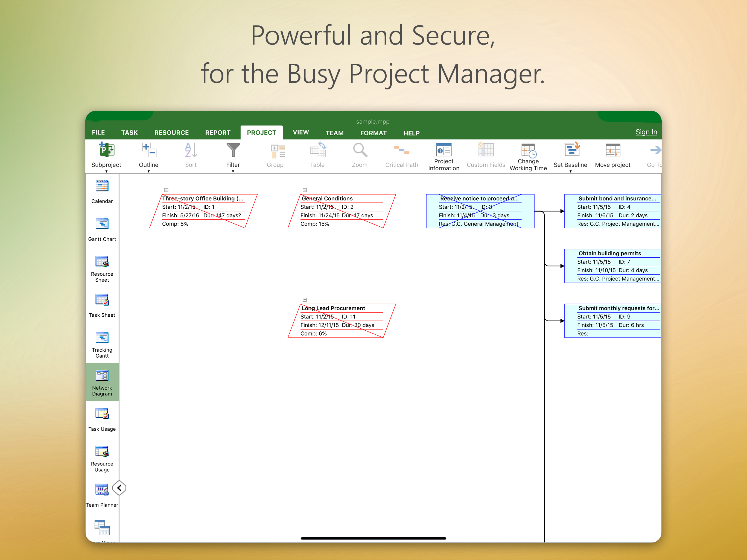Collapse Long Lead Procurement summary node
This screenshot has height=560, width=747.
click(x=305, y=300)
